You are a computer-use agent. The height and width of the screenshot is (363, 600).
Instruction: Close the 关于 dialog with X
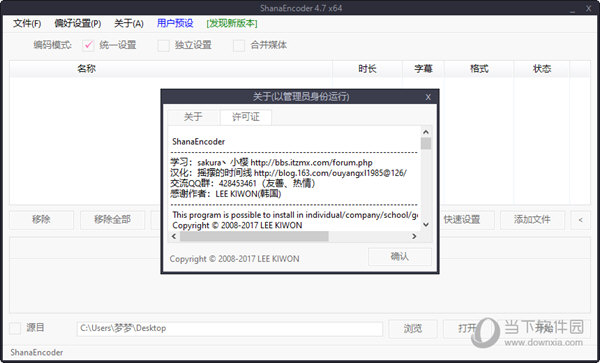tap(428, 97)
